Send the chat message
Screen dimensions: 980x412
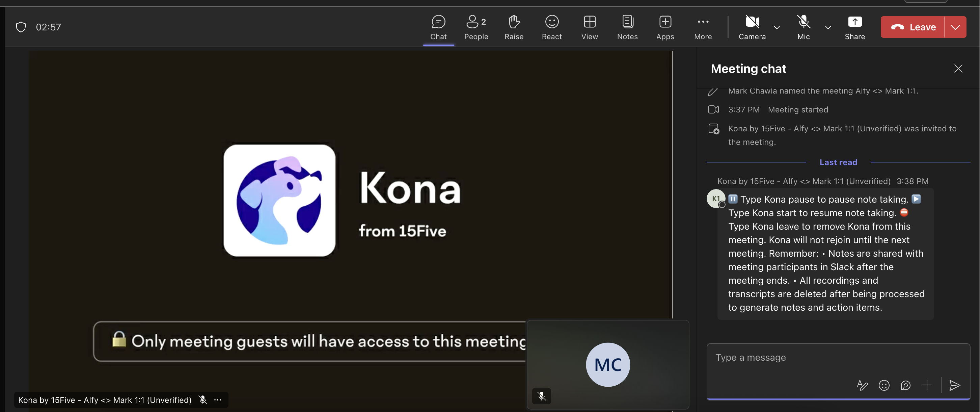(x=954, y=385)
